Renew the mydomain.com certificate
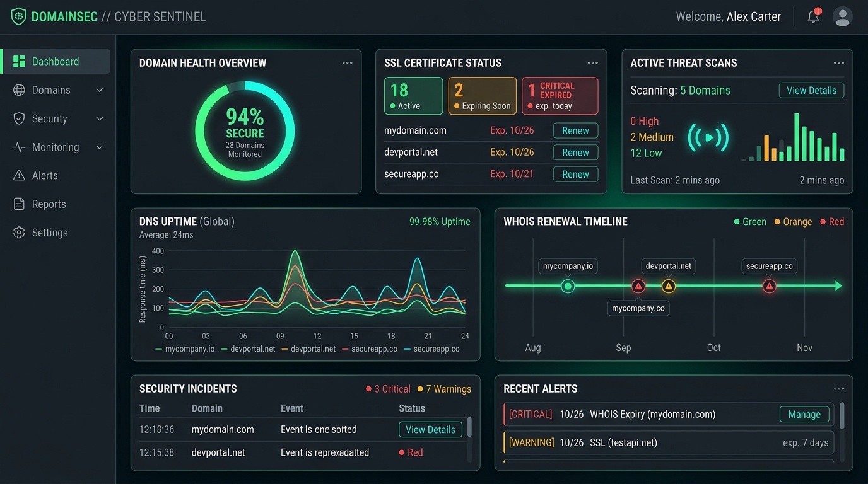 tap(575, 130)
